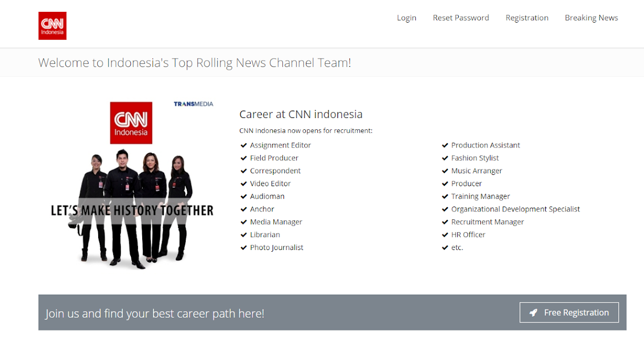644x338 pixels.
Task: Select the 'Music Arranger' list text
Action: point(477,171)
